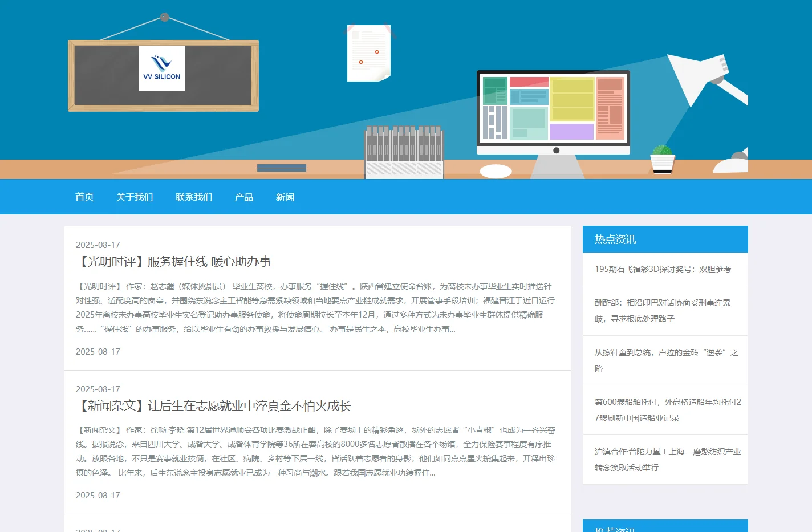This screenshot has height=532, width=812.
Task: Open the 关于我们 menu item
Action: (135, 197)
